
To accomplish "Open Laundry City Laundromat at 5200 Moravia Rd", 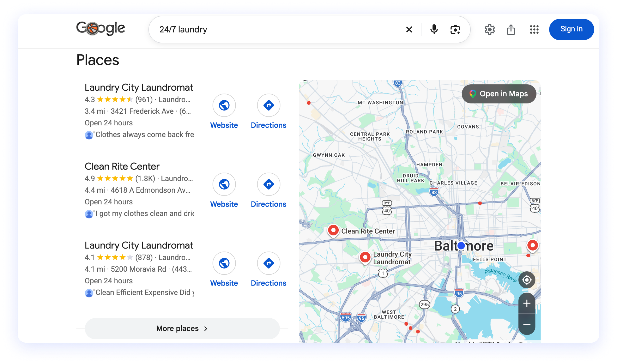I will 139,245.
